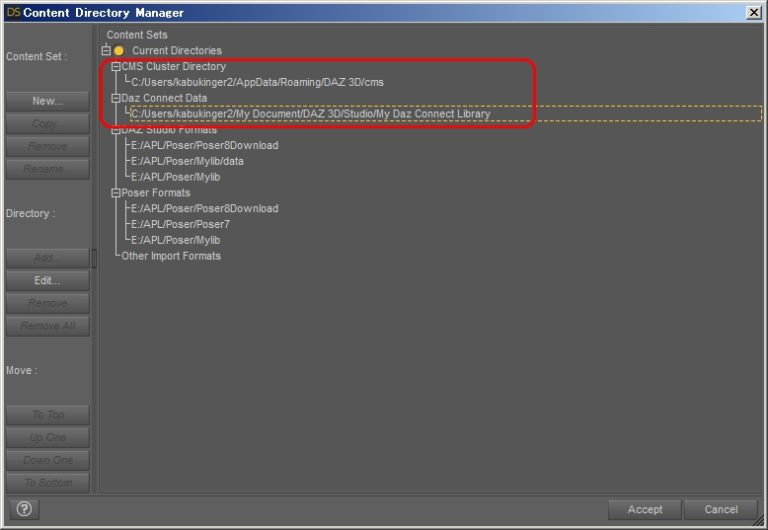Screen dimensions: 768x530
Task: Select E:/APL/Poser/Poser7 under Poser Formats
Action: tap(180, 224)
